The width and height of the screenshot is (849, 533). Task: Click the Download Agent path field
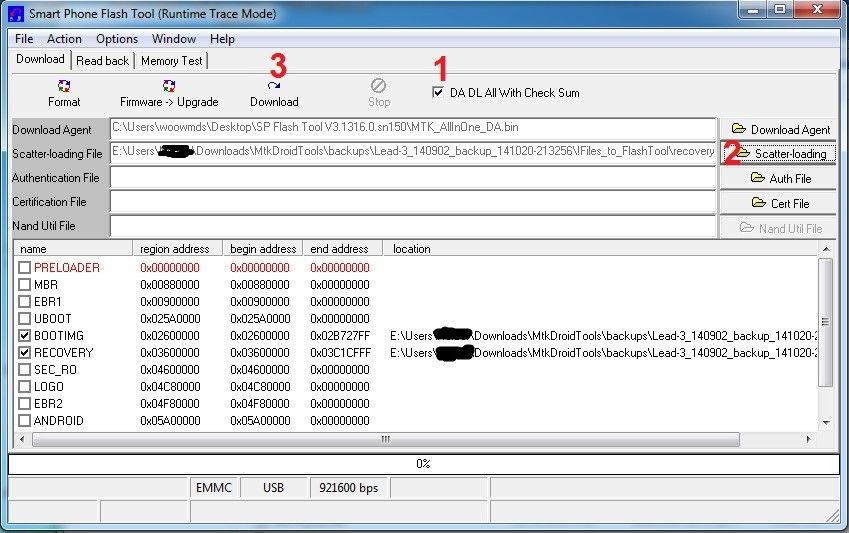pyautogui.click(x=413, y=128)
